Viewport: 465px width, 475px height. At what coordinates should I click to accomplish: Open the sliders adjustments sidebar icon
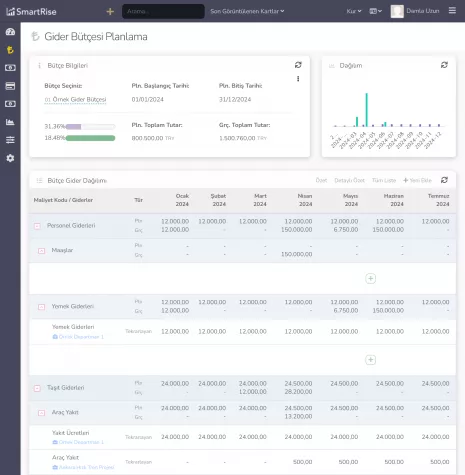pos(10,140)
